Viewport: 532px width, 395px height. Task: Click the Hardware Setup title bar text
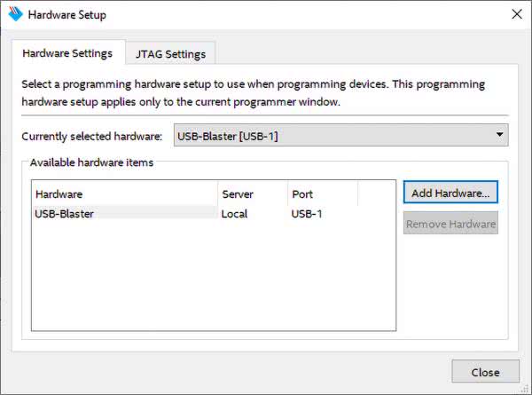point(66,14)
